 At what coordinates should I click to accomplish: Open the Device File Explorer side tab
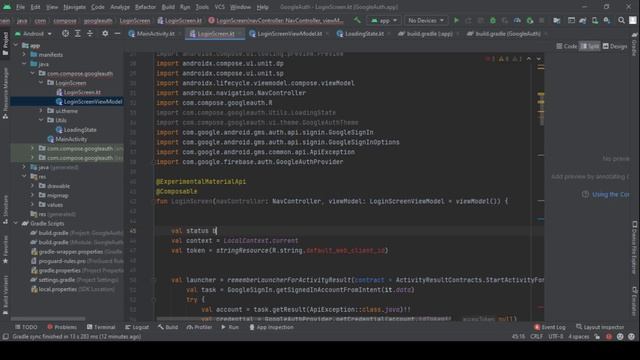coord(634,247)
